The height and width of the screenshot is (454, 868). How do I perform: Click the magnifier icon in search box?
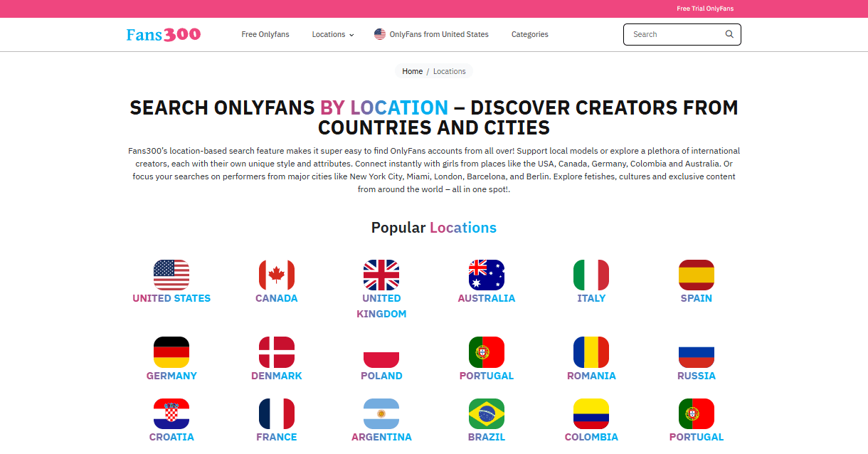729,34
